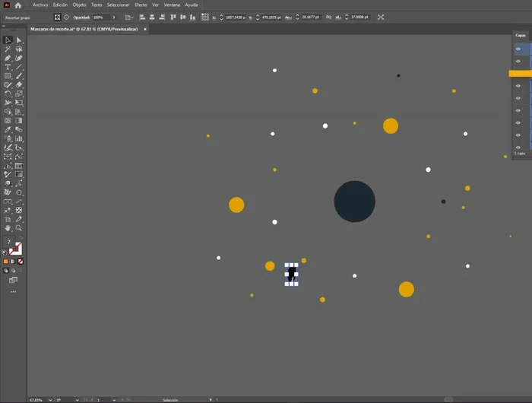Toggle visibility eye of the last layer row

click(x=518, y=147)
